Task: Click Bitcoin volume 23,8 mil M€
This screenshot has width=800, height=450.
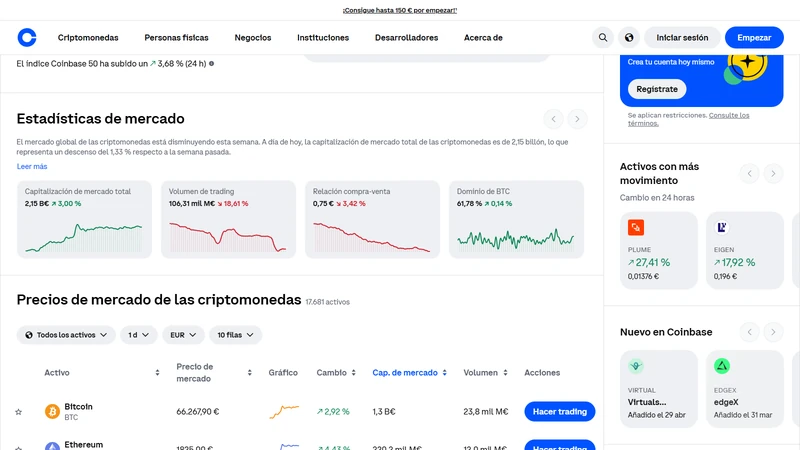Action: coord(486,412)
